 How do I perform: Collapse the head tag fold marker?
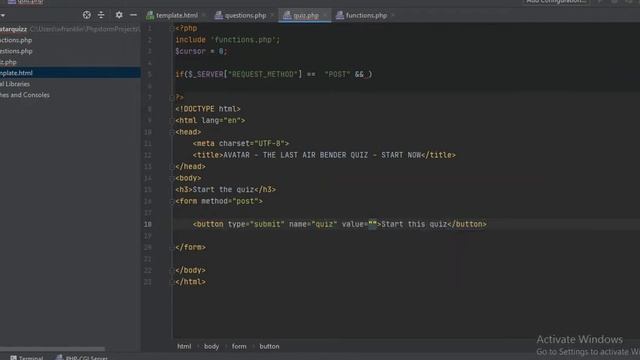click(x=172, y=132)
